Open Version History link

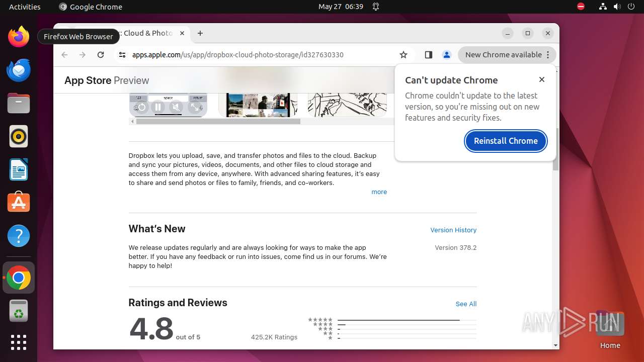click(453, 230)
